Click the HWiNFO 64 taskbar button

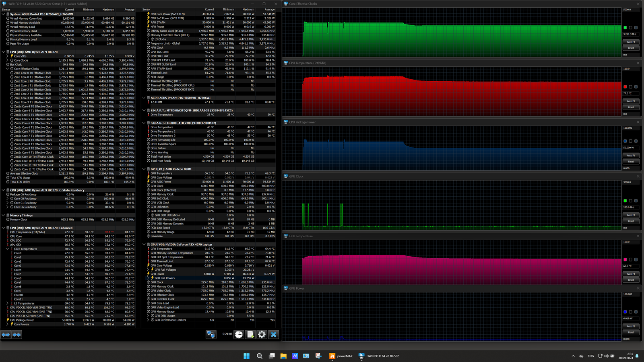tap(379, 356)
